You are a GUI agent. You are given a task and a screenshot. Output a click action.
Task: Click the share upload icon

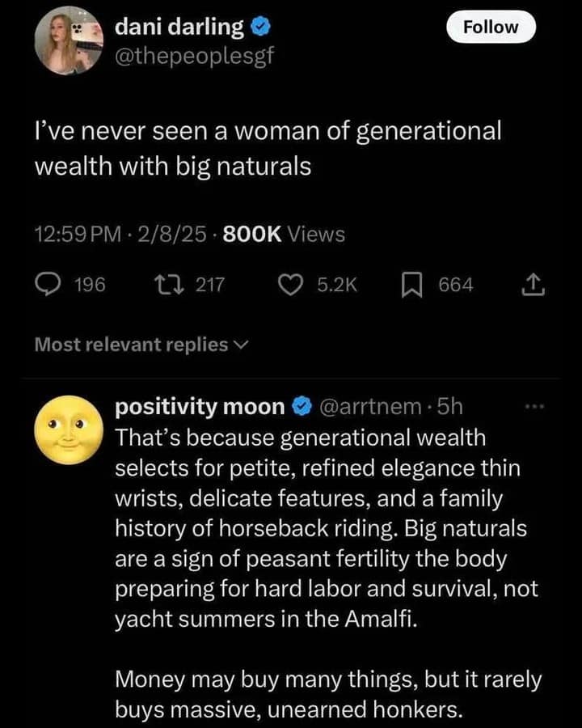tap(535, 285)
